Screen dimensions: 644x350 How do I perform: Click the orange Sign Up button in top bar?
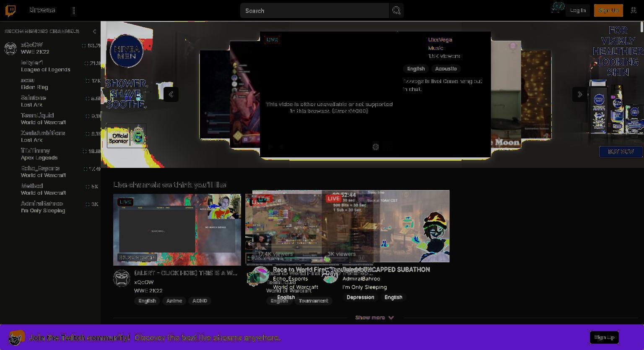click(608, 10)
